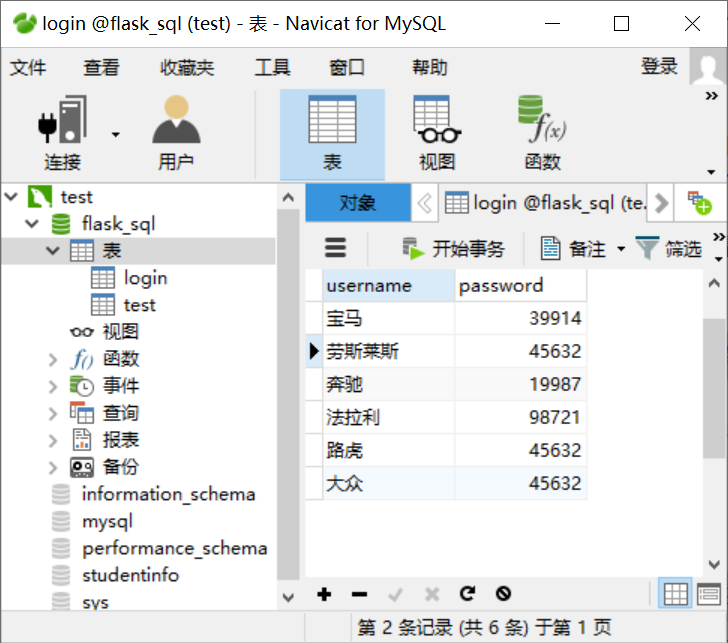Expand the 事件 events node
728x643 pixels.
point(52,386)
